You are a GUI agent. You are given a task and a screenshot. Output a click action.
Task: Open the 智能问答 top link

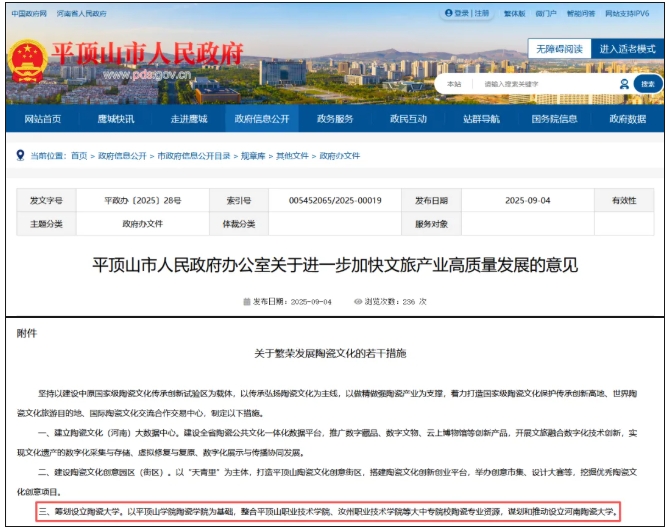(580, 14)
